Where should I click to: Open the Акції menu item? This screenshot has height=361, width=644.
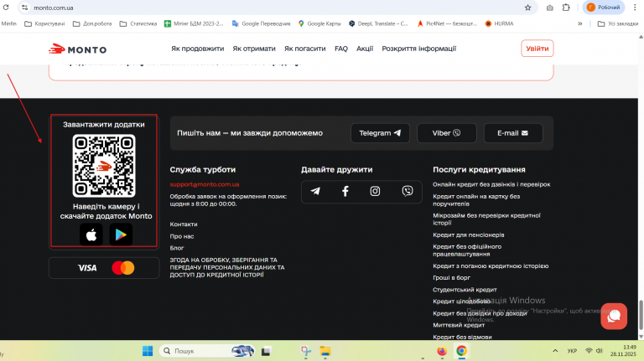(x=365, y=49)
